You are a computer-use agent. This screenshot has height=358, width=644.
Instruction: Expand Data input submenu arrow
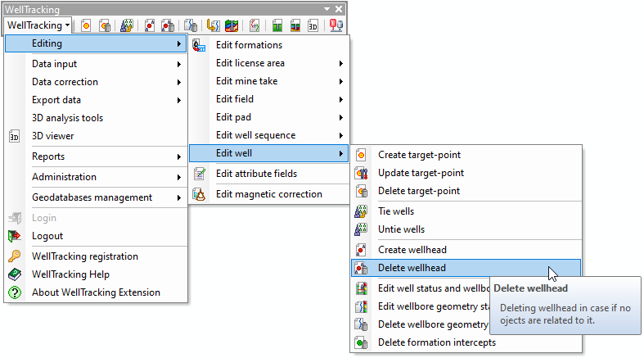[x=179, y=64]
